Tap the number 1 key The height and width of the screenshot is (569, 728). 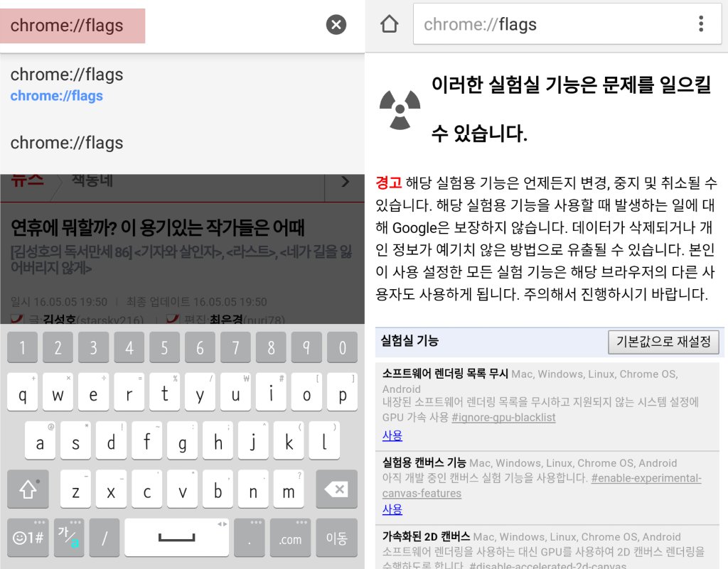click(x=22, y=347)
